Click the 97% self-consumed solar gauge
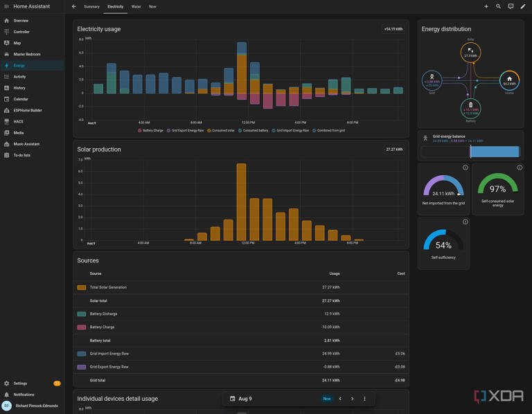The height and width of the screenshot is (414, 532). (498, 184)
